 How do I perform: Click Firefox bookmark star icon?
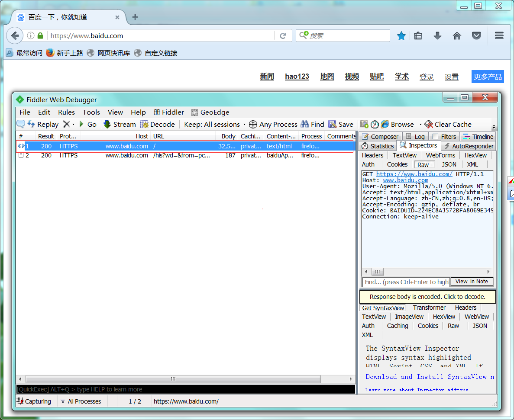401,35
